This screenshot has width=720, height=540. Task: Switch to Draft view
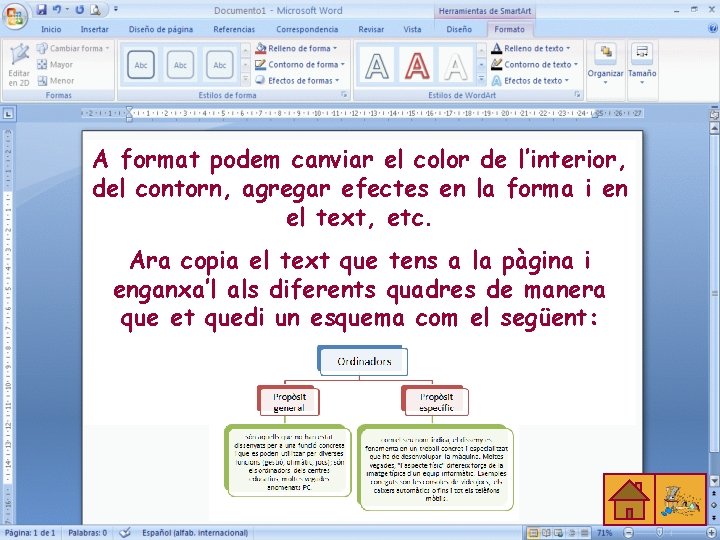[x=584, y=533]
